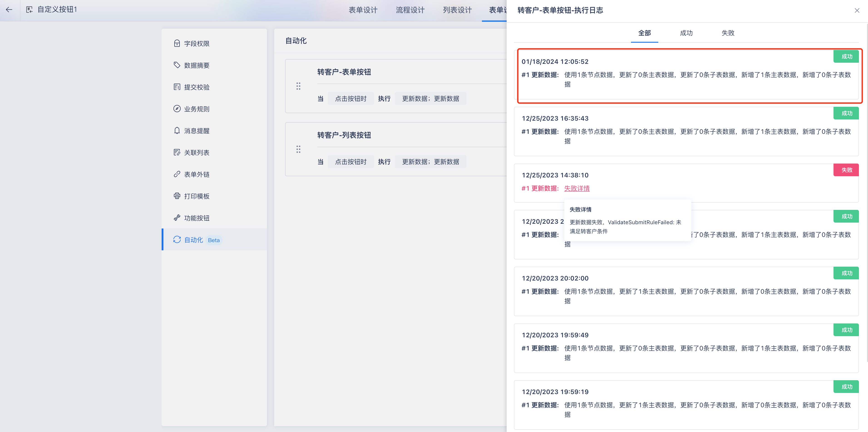Click the 自动化 section heading

(296, 41)
